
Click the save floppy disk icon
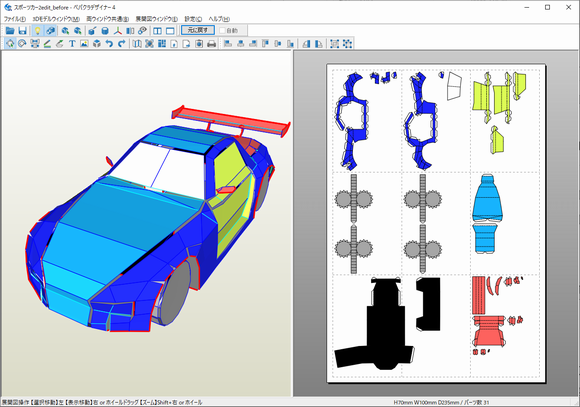[x=22, y=30]
